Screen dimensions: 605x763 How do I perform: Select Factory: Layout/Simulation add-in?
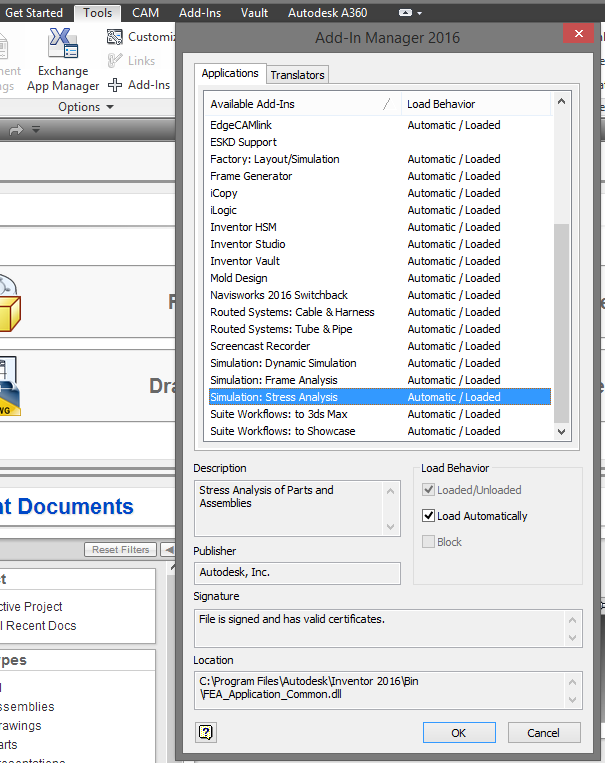pyautogui.click(x=380, y=159)
